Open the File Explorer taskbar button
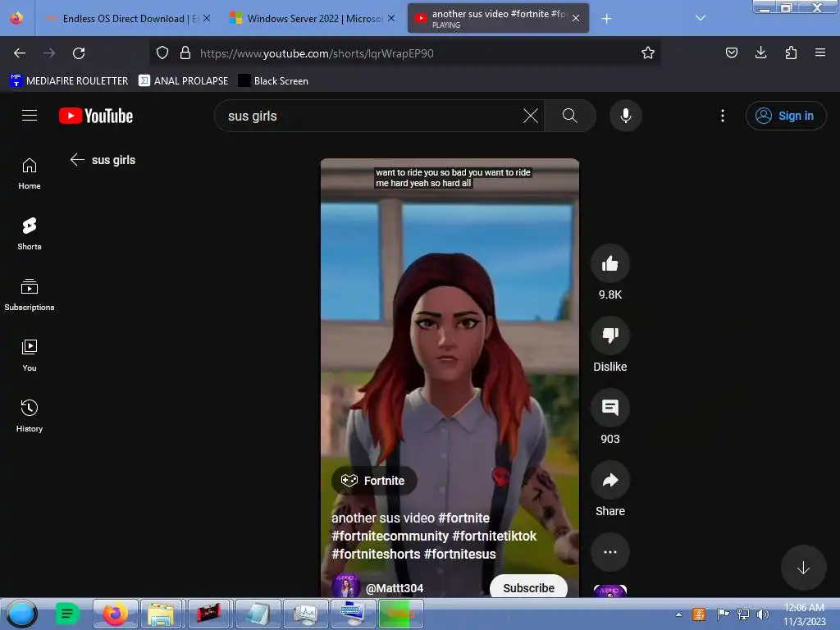The height and width of the screenshot is (630, 840). click(x=162, y=614)
